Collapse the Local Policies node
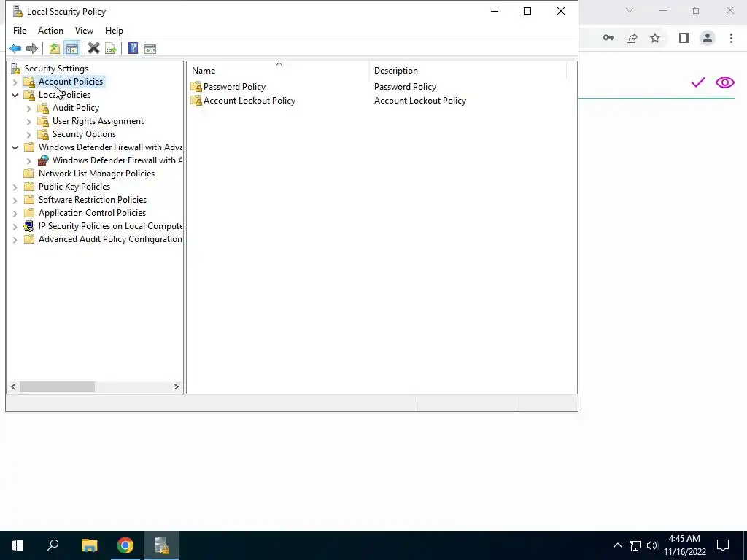Viewport: 747px width, 560px height. pyautogui.click(x=15, y=95)
